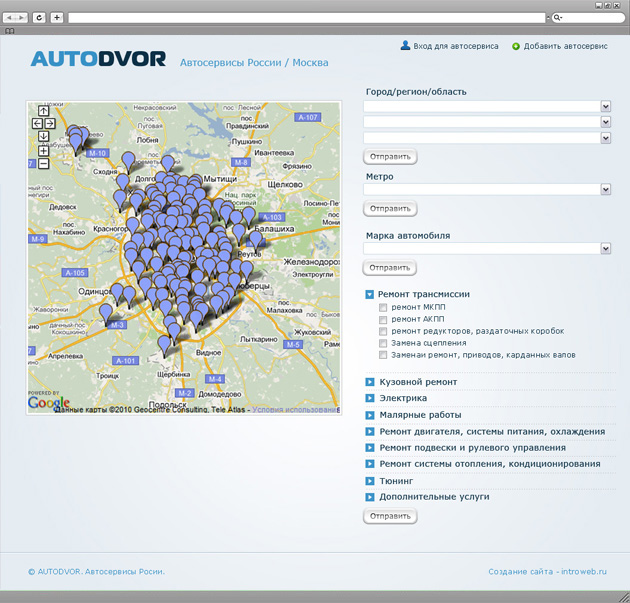Expand the Малярные работы section
The image size is (630, 603).
pyautogui.click(x=370, y=415)
